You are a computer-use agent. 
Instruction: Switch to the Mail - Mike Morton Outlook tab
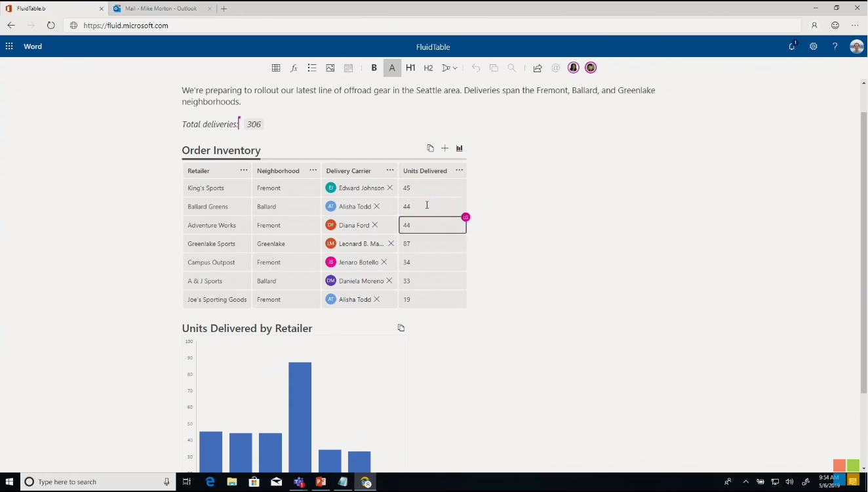[161, 9]
